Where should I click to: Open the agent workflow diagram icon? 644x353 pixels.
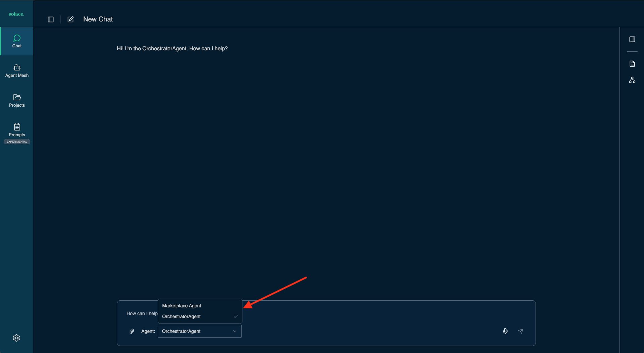(632, 80)
